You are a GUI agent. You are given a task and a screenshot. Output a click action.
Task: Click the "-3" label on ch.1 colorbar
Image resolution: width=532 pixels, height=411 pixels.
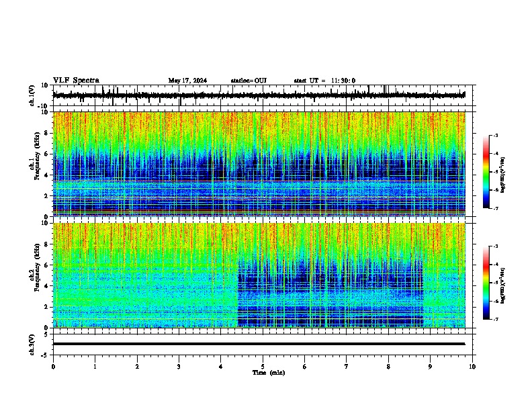pyautogui.click(x=495, y=136)
